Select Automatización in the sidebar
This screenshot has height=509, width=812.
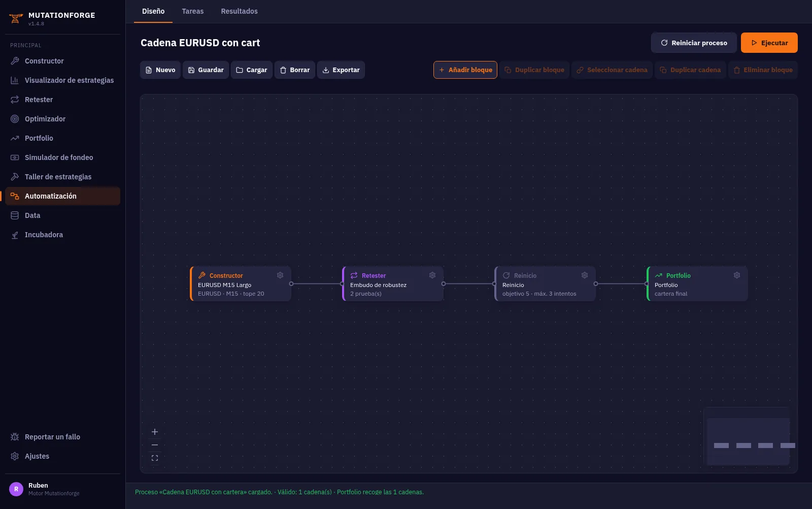click(x=62, y=196)
